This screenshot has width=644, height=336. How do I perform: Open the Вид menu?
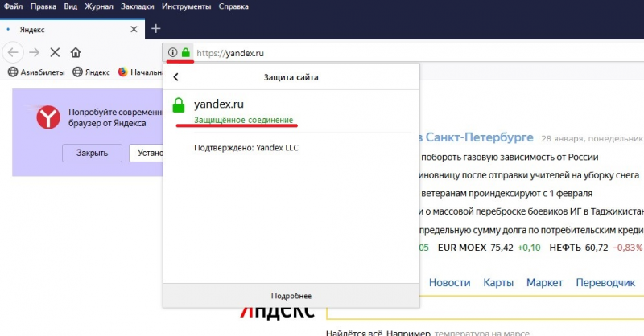(x=70, y=6)
